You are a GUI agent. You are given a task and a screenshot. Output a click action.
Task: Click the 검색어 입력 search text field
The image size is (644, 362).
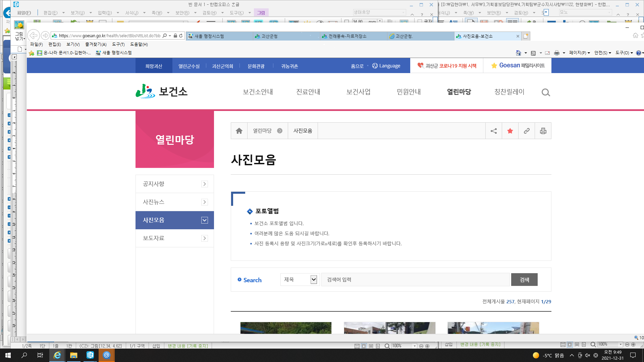click(415, 280)
